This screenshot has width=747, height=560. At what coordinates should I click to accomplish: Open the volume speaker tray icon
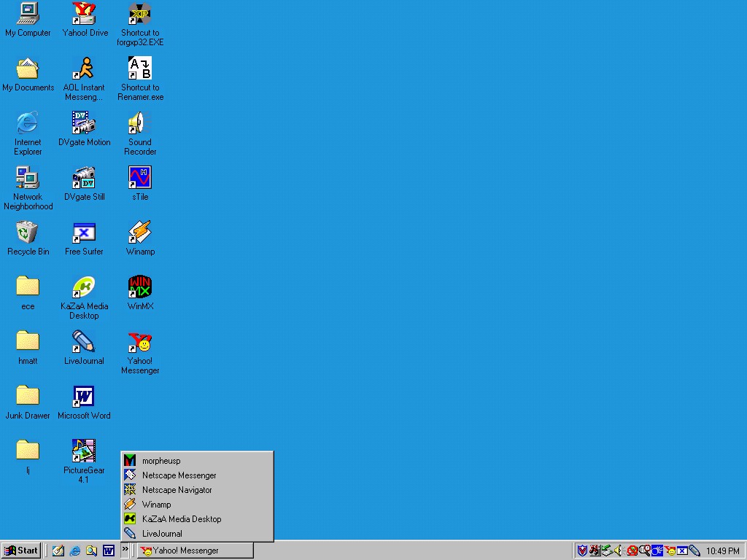[619, 551]
